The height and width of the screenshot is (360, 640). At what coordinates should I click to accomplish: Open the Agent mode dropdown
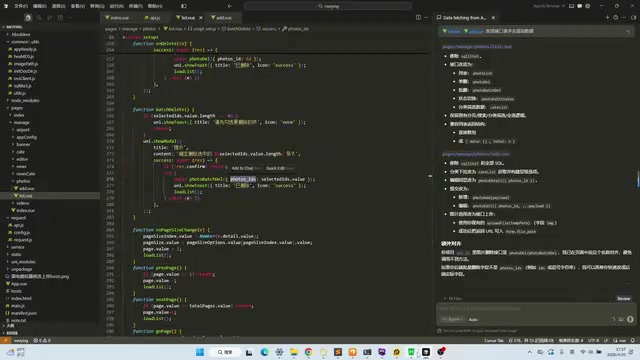tap(453, 319)
